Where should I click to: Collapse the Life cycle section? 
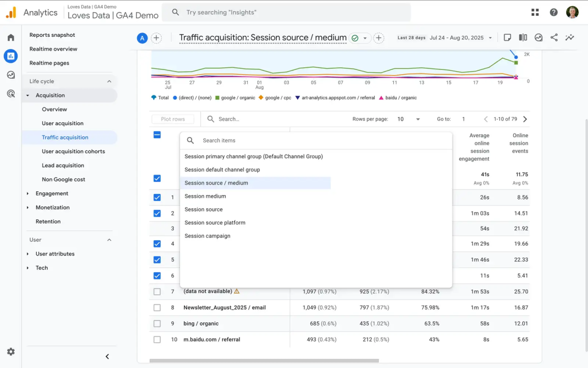point(109,81)
